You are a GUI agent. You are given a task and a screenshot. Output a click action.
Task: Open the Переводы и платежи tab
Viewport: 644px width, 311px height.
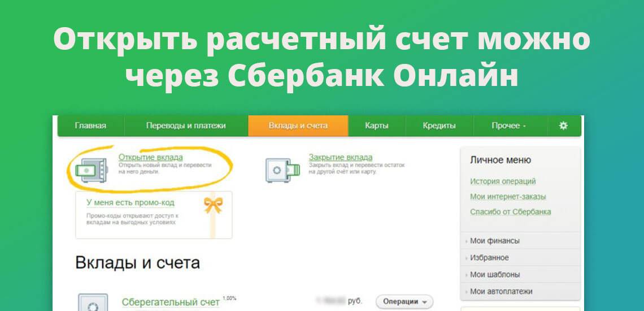[186, 126]
